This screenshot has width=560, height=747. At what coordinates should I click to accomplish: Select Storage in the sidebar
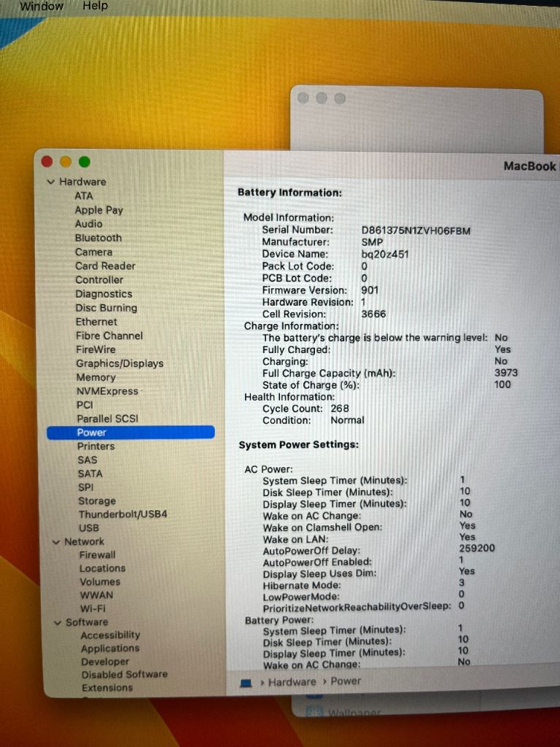click(x=97, y=501)
